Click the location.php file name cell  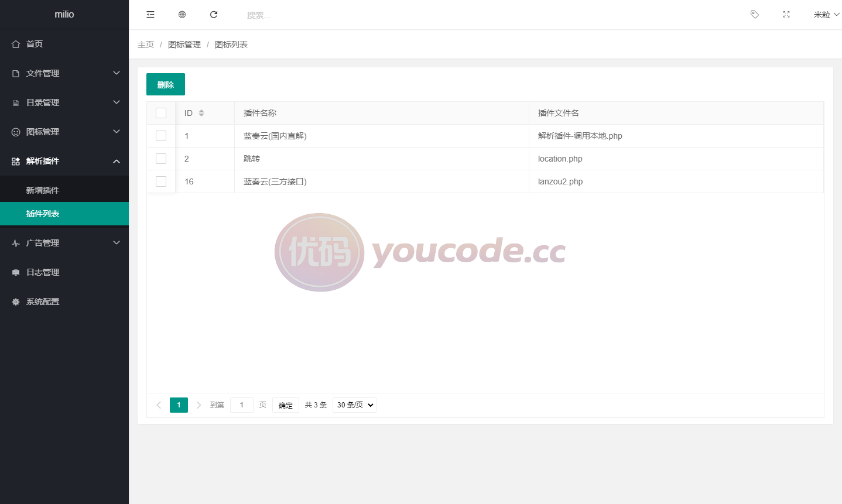tap(676, 159)
